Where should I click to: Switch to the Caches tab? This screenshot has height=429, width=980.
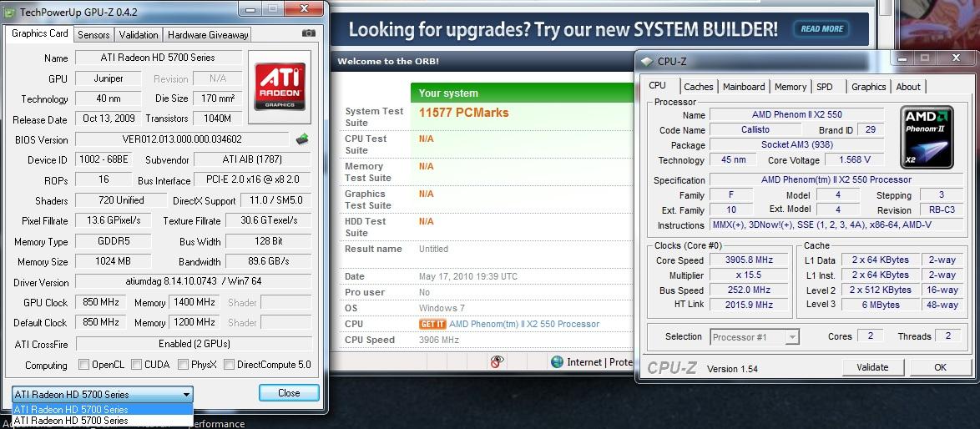(x=698, y=87)
